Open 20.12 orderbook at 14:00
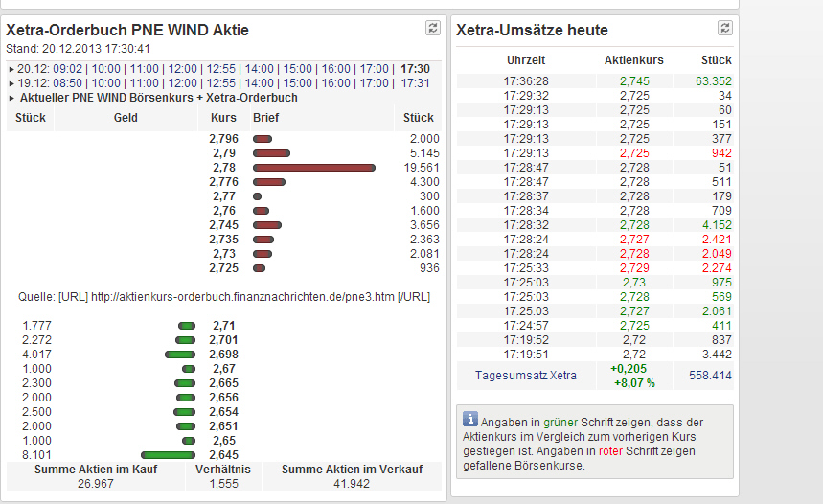The width and height of the screenshot is (823, 504). click(x=260, y=69)
